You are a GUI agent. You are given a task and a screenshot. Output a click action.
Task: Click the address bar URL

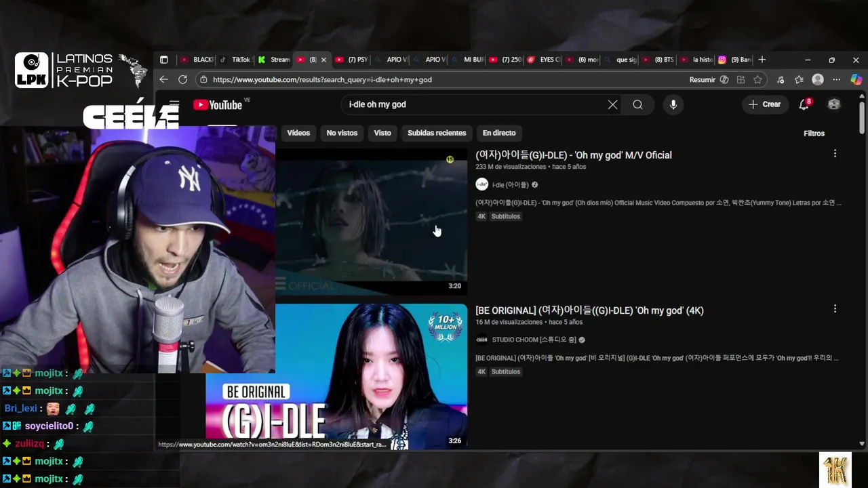pyautogui.click(x=322, y=79)
